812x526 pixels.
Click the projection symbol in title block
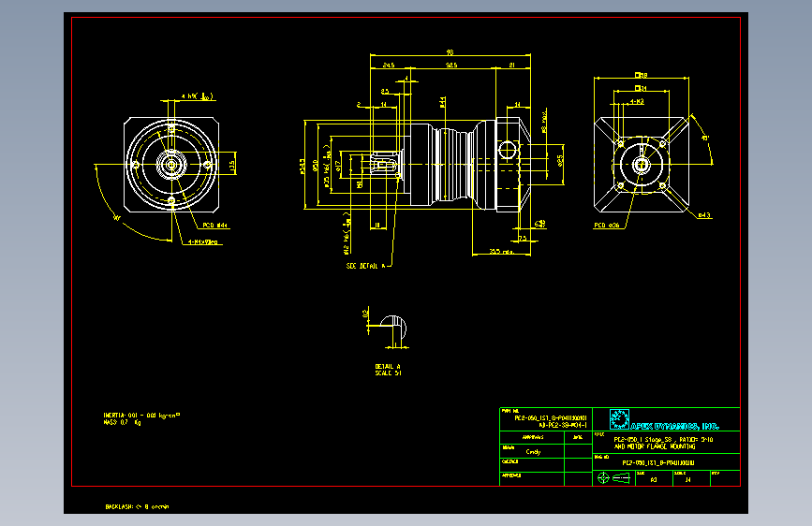[x=613, y=478]
